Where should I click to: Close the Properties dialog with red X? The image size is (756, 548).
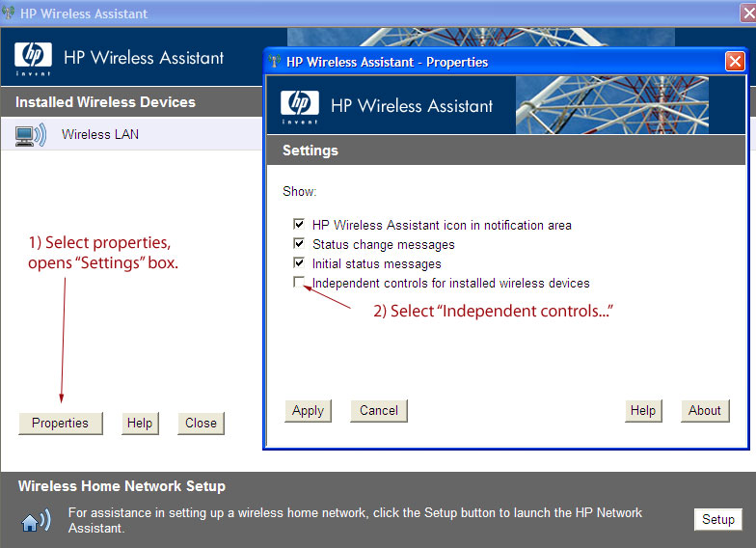(735, 62)
